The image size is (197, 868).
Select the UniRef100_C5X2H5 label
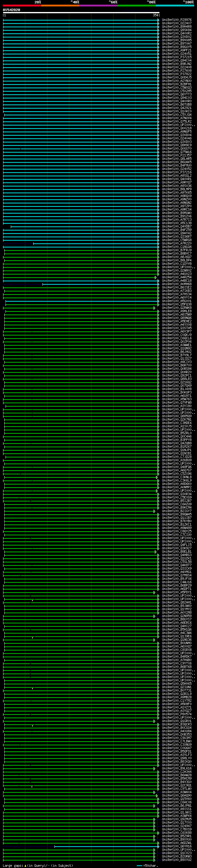click(x=177, y=91)
